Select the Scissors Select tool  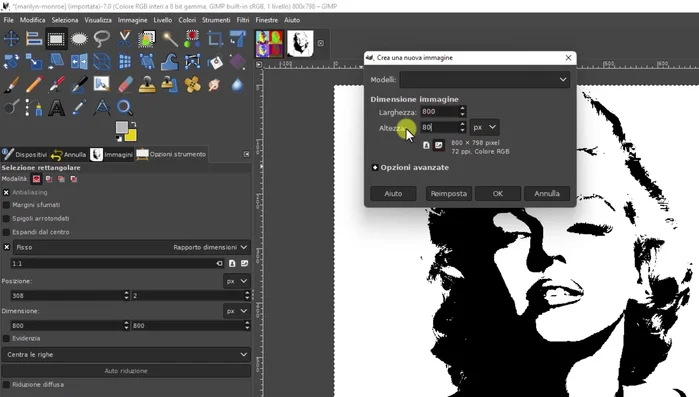pos(124,39)
